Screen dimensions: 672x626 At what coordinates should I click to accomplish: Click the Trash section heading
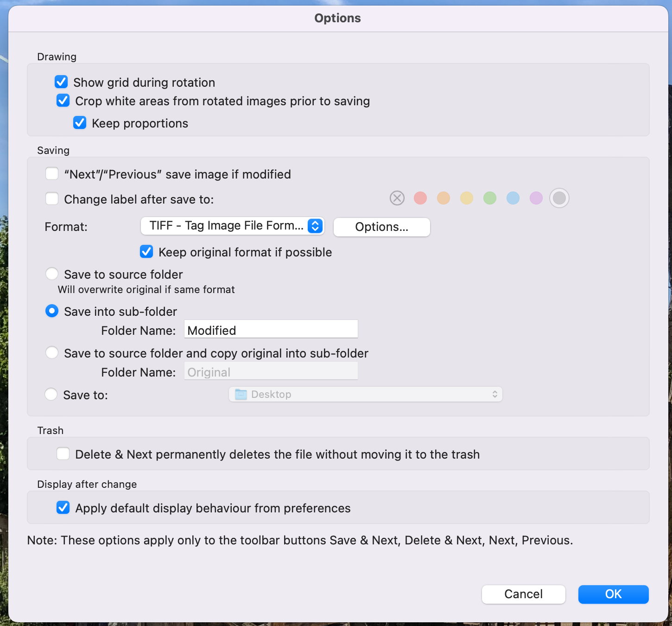click(50, 430)
